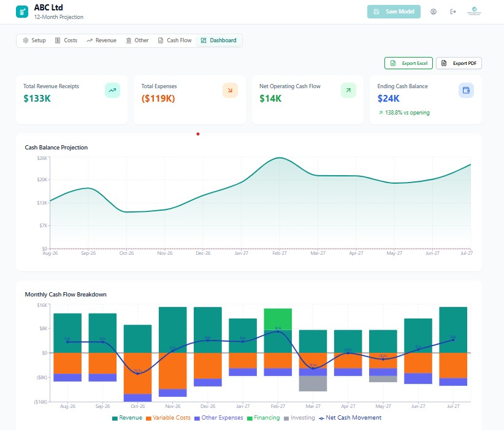This screenshot has height=430, width=504.
Task: Click the logout arrow icon
Action: coord(453,12)
